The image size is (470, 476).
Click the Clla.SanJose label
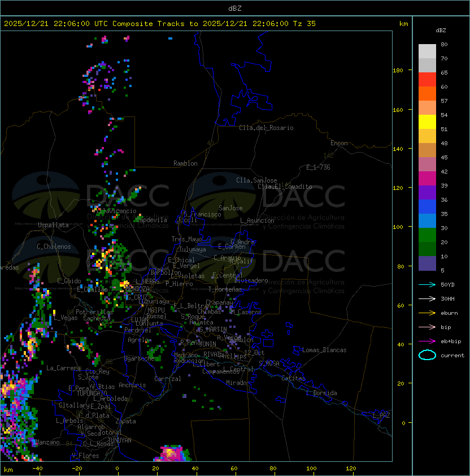(256, 180)
